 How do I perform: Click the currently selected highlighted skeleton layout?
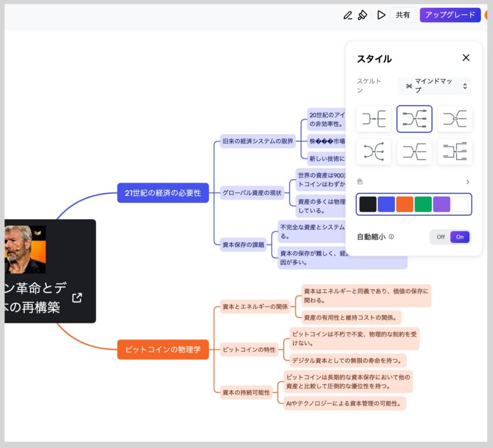click(x=415, y=119)
